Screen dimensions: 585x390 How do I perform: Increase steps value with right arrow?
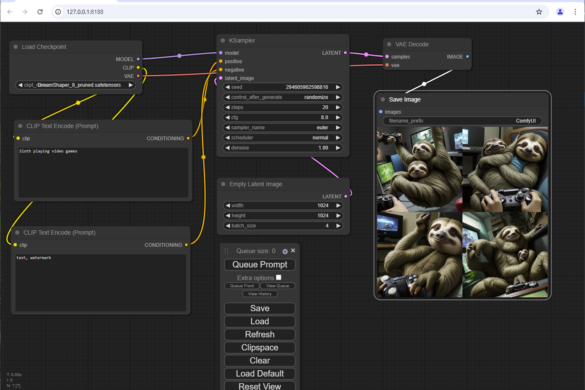[x=338, y=107]
